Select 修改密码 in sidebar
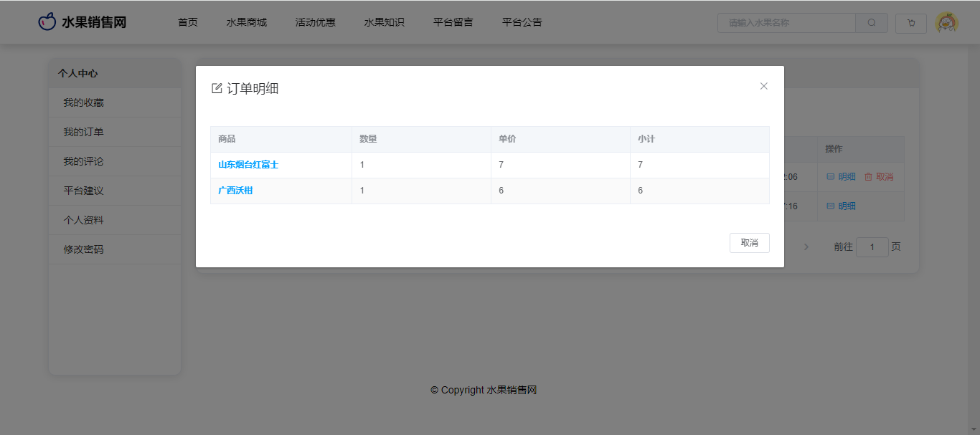Image resolution: width=980 pixels, height=435 pixels. tap(115, 249)
